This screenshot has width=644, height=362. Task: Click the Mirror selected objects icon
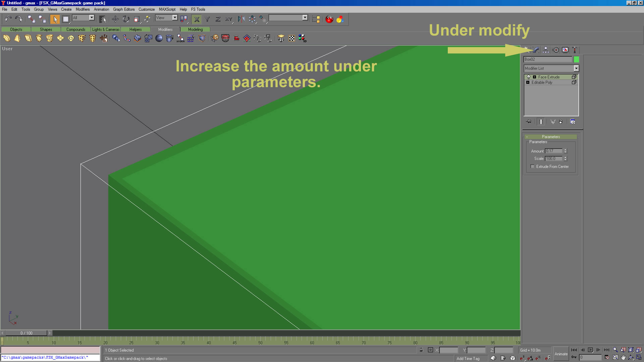click(241, 19)
